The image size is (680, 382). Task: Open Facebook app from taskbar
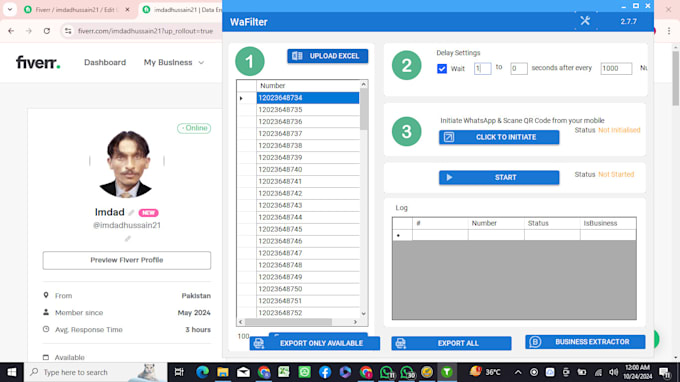click(325, 372)
